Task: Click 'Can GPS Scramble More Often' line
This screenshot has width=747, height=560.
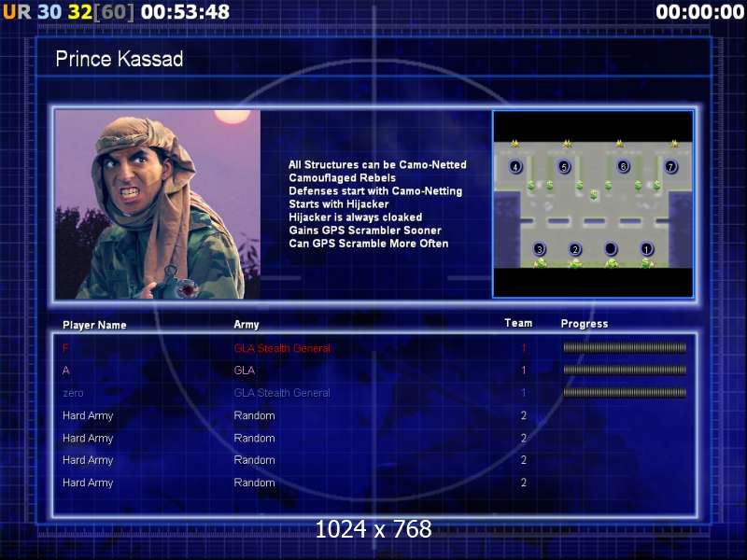Action: point(368,244)
